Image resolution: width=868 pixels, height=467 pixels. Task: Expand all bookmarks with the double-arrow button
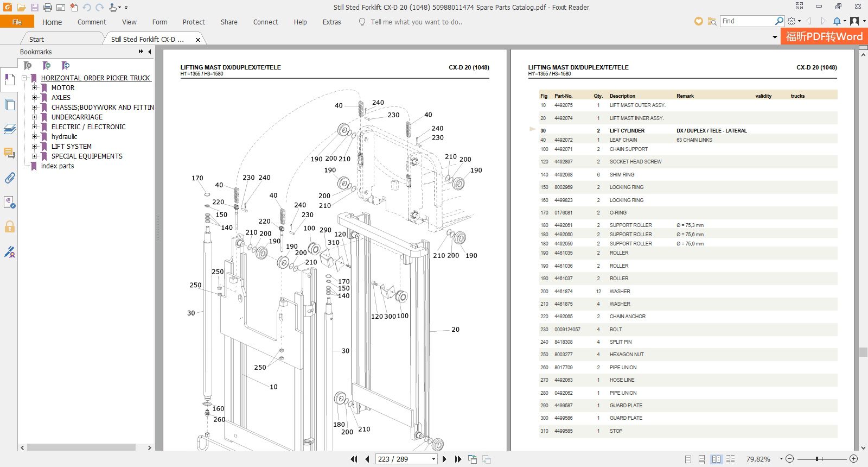point(141,52)
